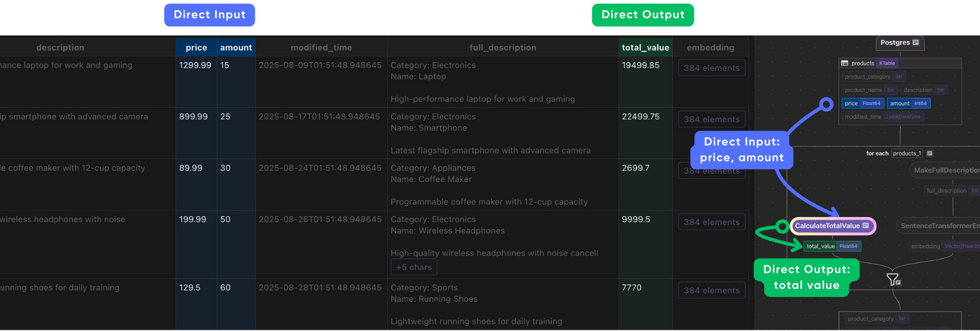Select the products table header in graph

[900, 63]
